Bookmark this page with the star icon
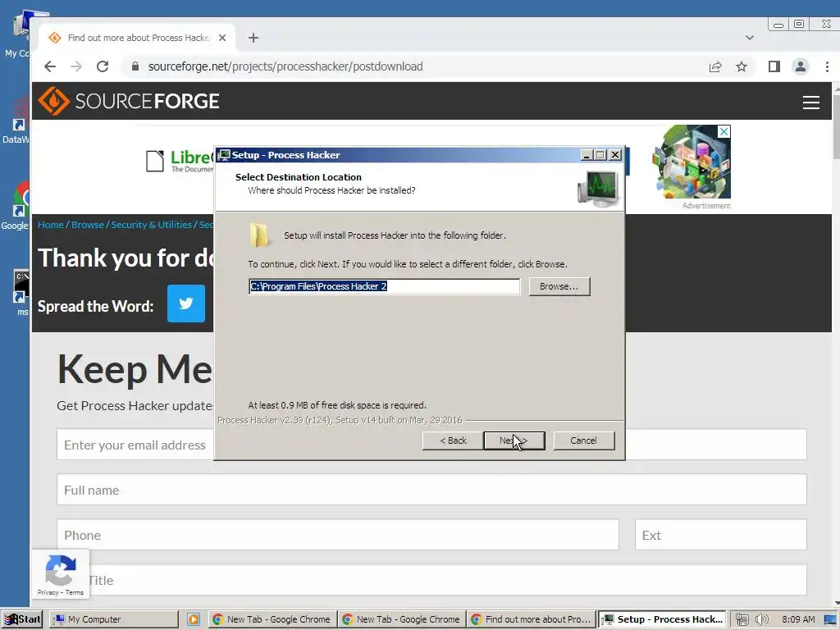The height and width of the screenshot is (630, 840). pyautogui.click(x=742, y=66)
